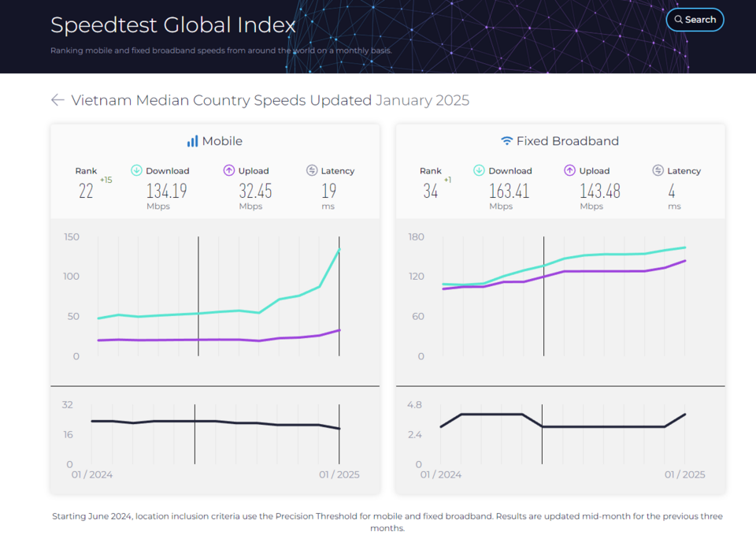Screen dimensions: 756x543
Task: Click the Mobile Download arrow icon
Action: click(x=136, y=170)
